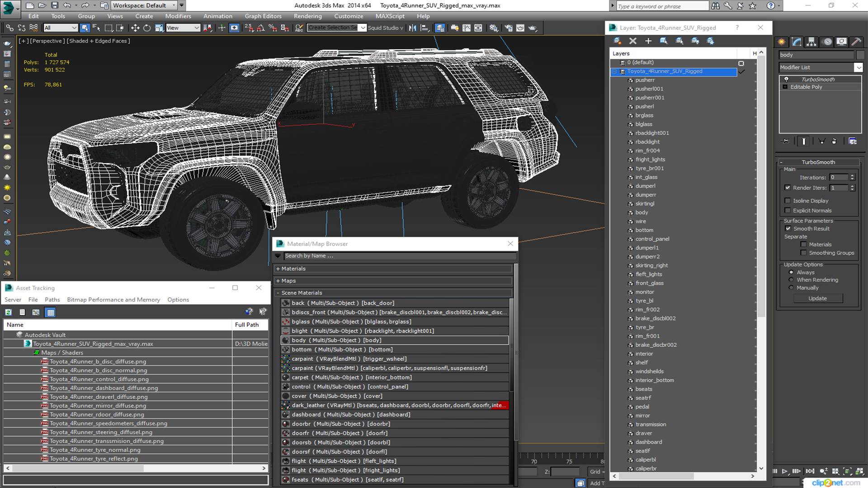The height and width of the screenshot is (488, 868).
Task: Open the selection filter All dropdown
Action: tap(61, 28)
